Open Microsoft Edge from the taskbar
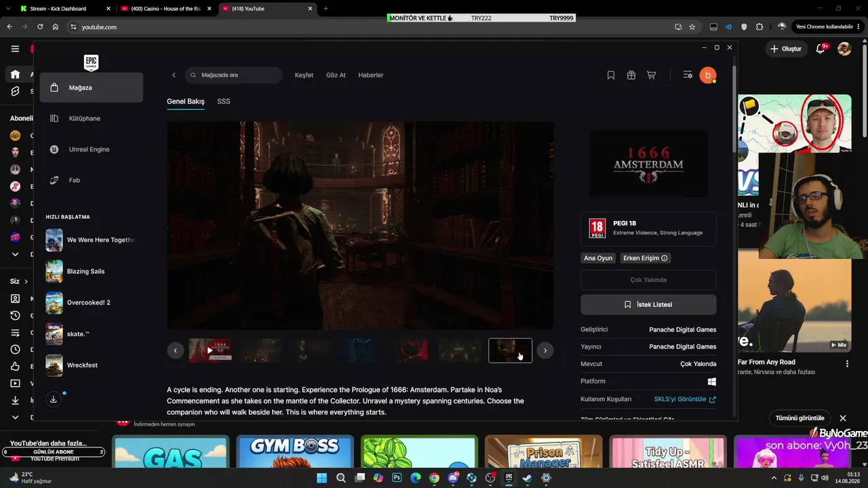 (416, 478)
